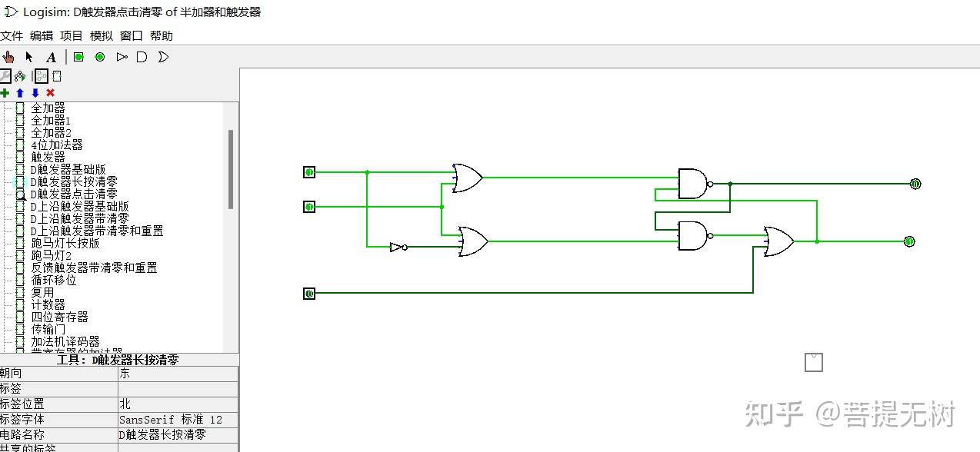The height and width of the screenshot is (452, 980).
Task: Open the 朝向 direction dropdown showing 东
Action: 177,373
